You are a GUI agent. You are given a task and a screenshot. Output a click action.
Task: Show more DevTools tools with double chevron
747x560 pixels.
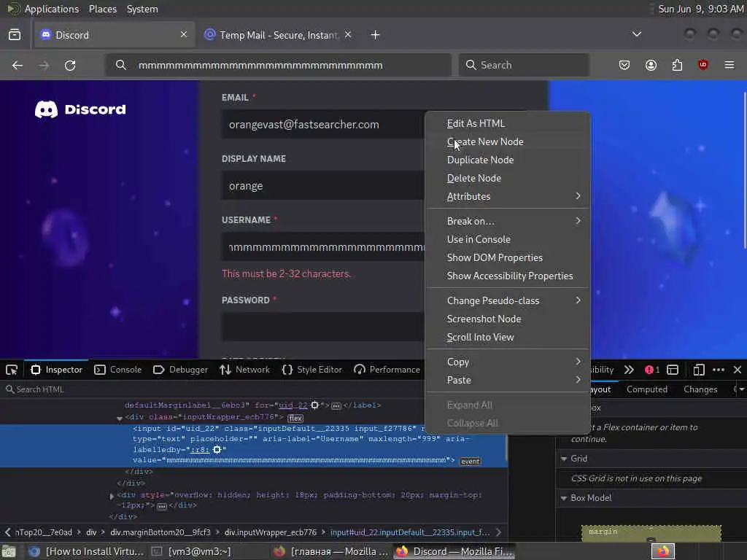tap(629, 370)
